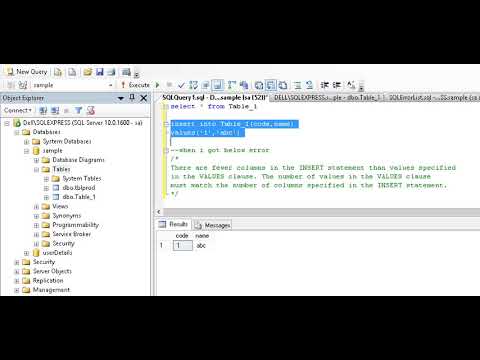Toggle Include Actual Execution Plan
480x360 pixels.
232,85
